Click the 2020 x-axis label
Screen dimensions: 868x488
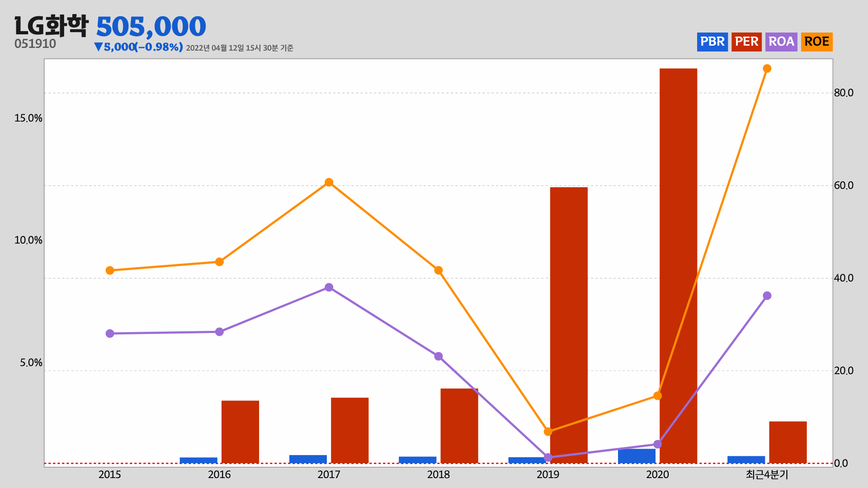658,474
